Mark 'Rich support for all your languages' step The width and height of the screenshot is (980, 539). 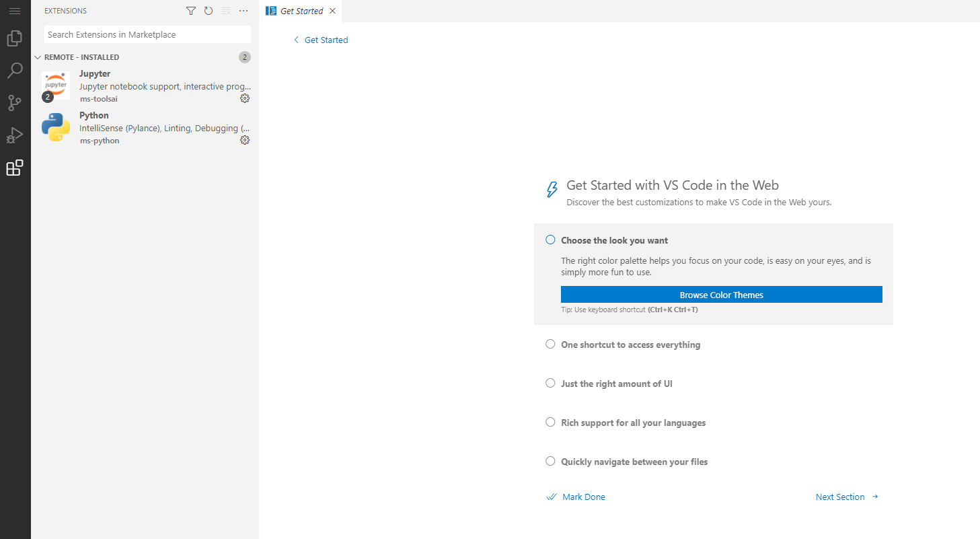coord(550,422)
